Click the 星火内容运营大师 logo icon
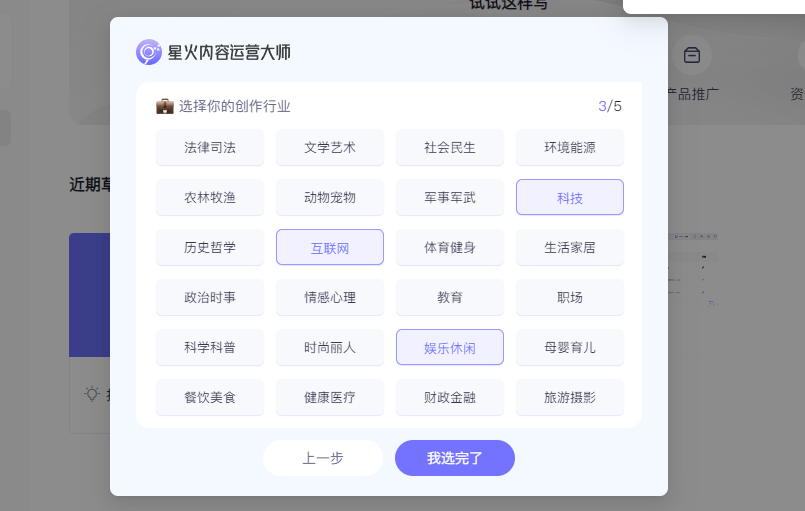Viewport: 805px width, 511px height. (149, 52)
